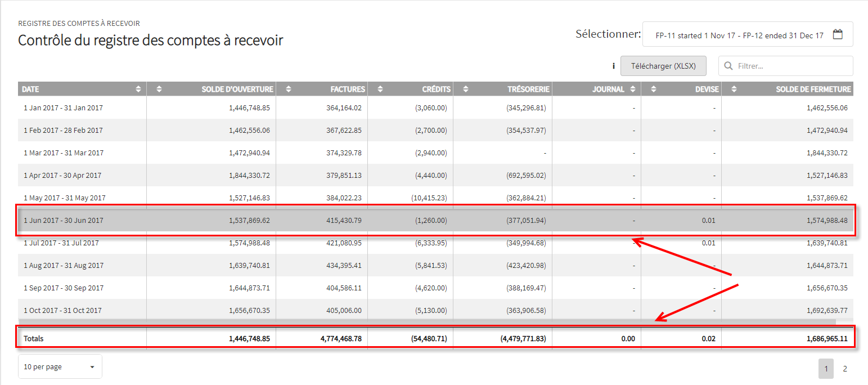Go to page 2 of results
Screen dimensions: 868x385
[844, 369]
